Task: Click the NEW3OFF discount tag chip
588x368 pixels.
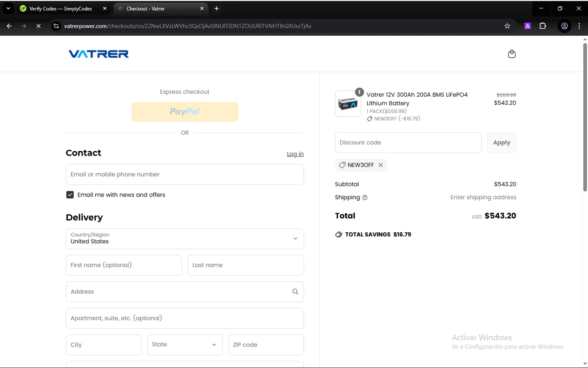Action: (x=361, y=165)
